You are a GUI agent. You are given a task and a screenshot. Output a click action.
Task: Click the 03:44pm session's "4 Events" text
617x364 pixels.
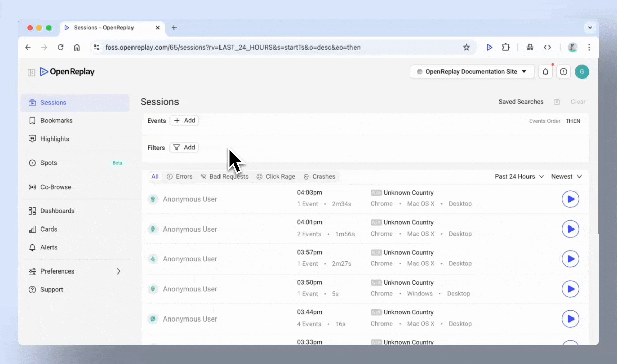click(309, 324)
